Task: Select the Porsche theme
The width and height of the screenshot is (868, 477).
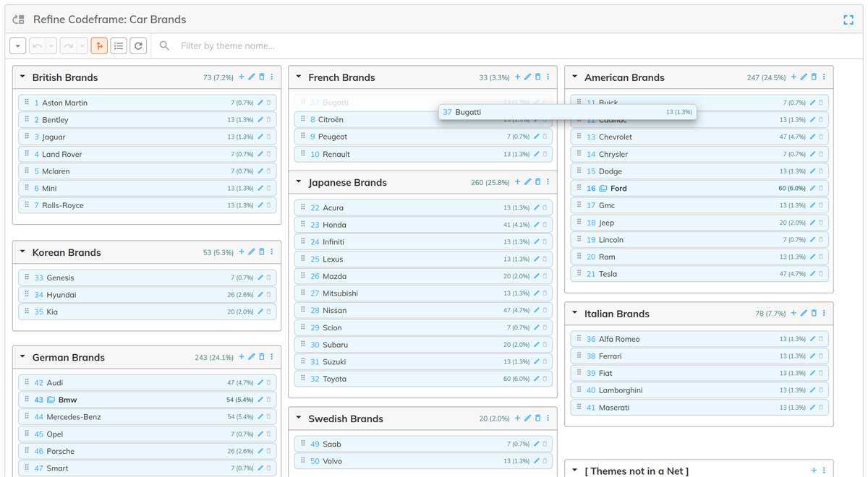Action: point(147,451)
